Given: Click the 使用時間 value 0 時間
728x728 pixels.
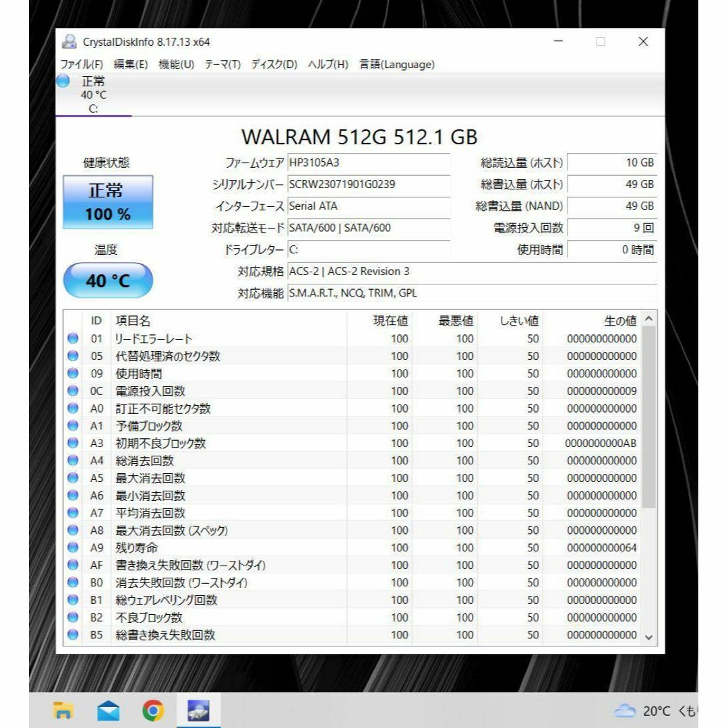Looking at the screenshot, I should [612, 250].
